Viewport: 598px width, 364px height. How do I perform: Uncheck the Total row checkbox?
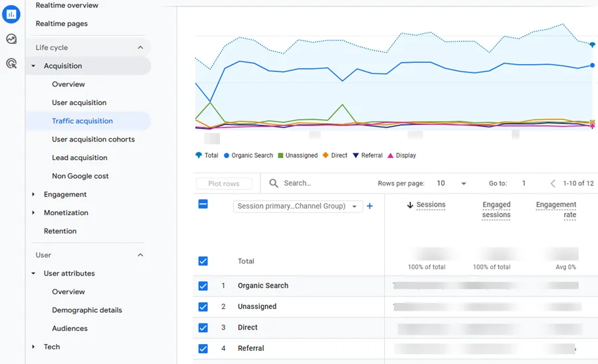[x=203, y=261]
